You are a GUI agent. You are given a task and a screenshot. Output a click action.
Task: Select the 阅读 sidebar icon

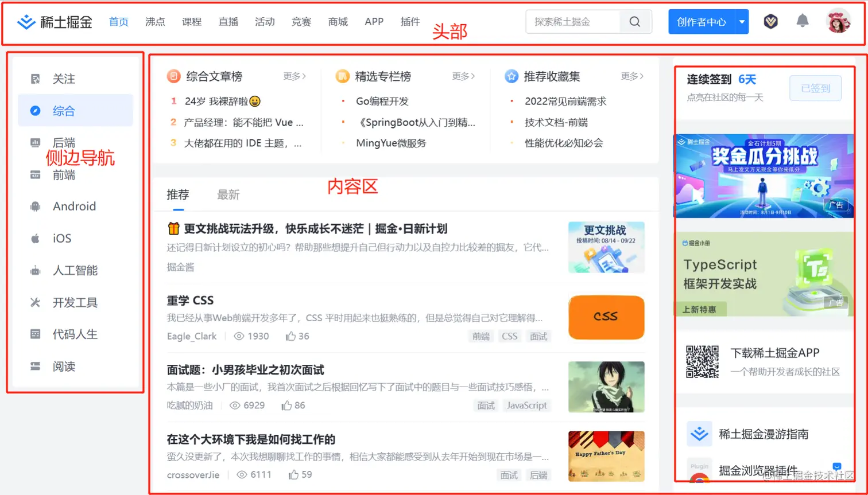(36, 366)
